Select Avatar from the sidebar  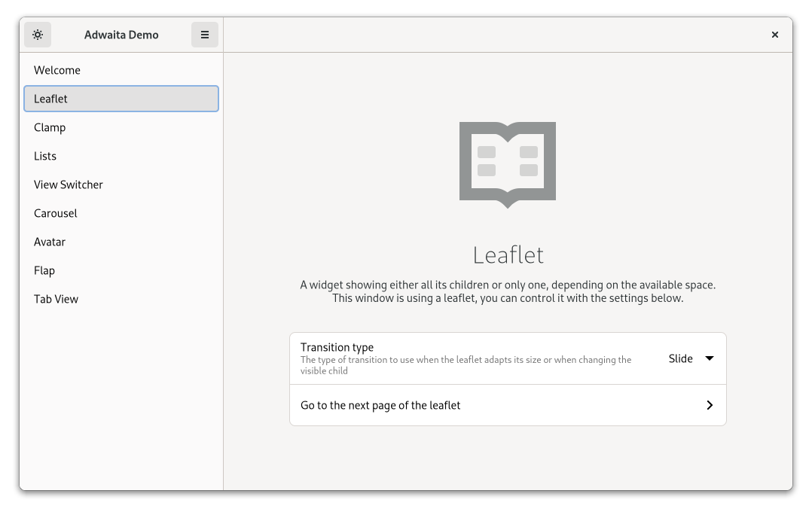pyautogui.click(x=50, y=242)
